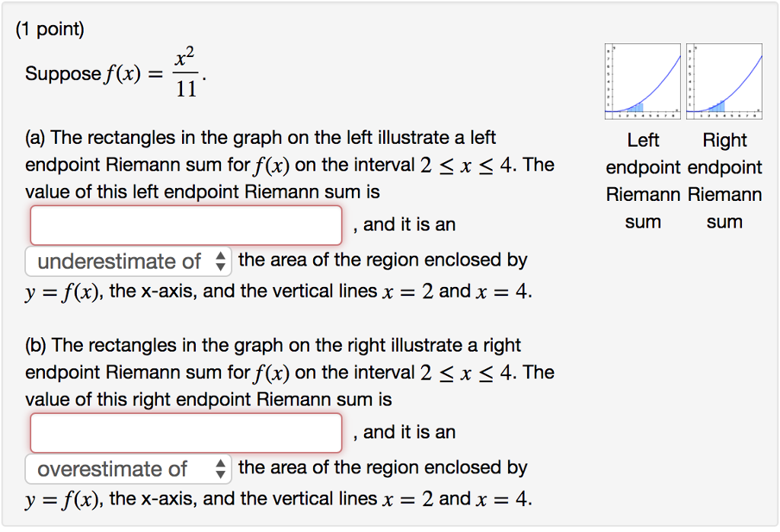Click the right endpoint Riemann sum graph thumbnail

pyautogui.click(x=724, y=81)
